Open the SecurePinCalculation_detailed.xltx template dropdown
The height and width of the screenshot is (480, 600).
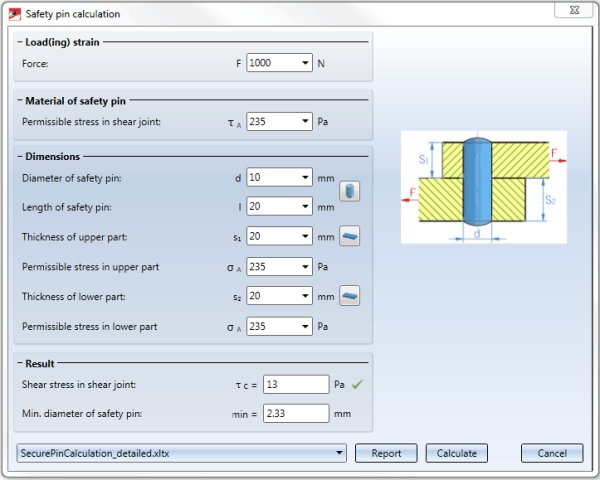tap(340, 453)
